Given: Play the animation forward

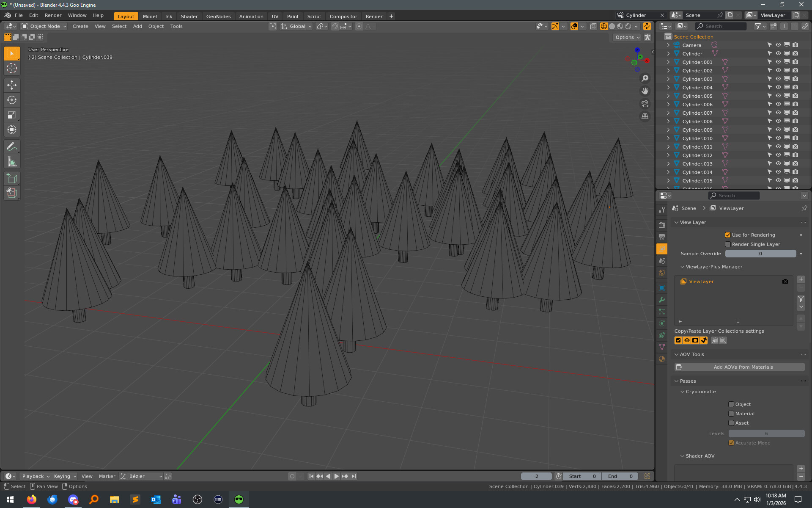Looking at the screenshot, I should (336, 476).
